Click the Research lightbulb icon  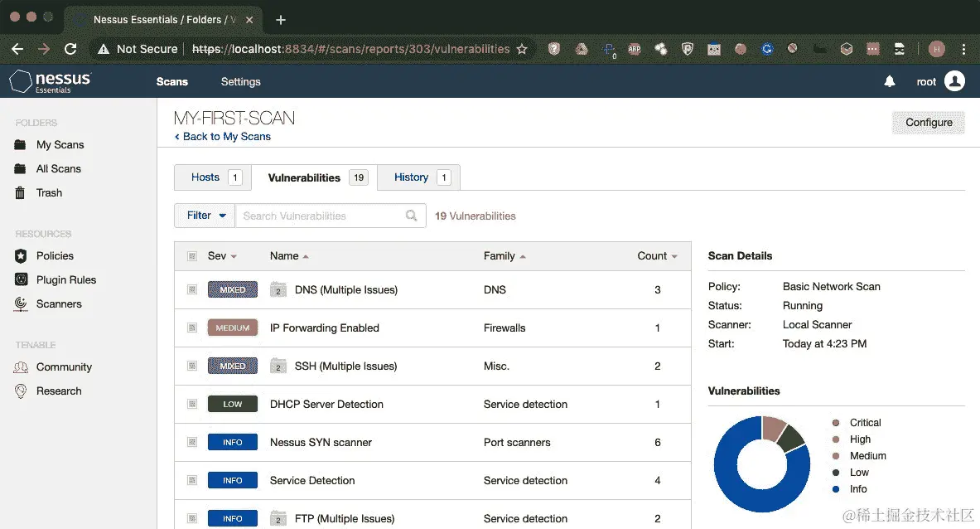click(21, 391)
